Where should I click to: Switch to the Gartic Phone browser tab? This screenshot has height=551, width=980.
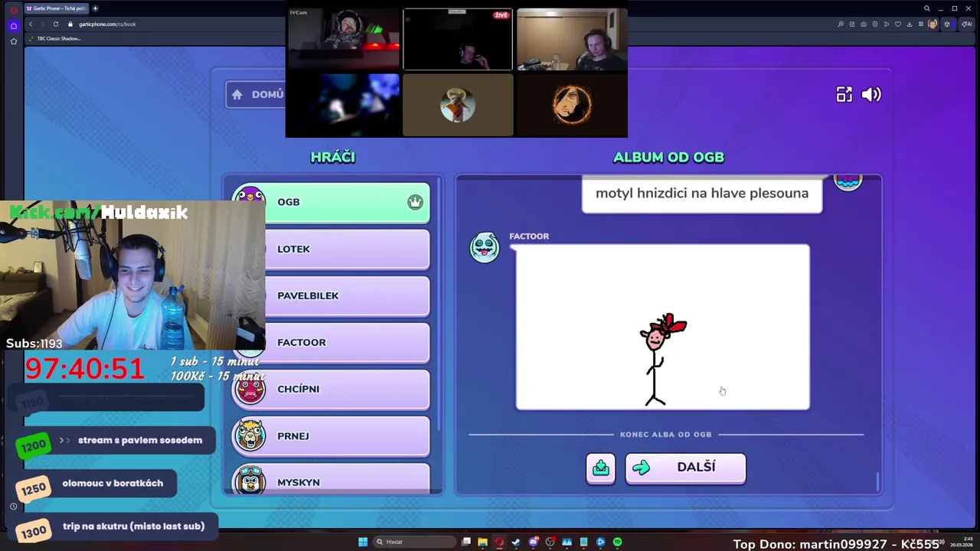57,8
